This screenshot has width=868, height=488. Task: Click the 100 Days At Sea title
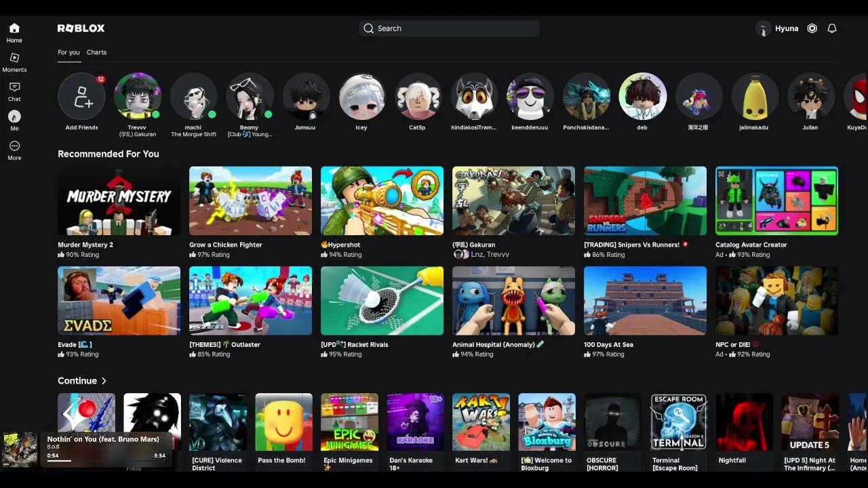608,344
